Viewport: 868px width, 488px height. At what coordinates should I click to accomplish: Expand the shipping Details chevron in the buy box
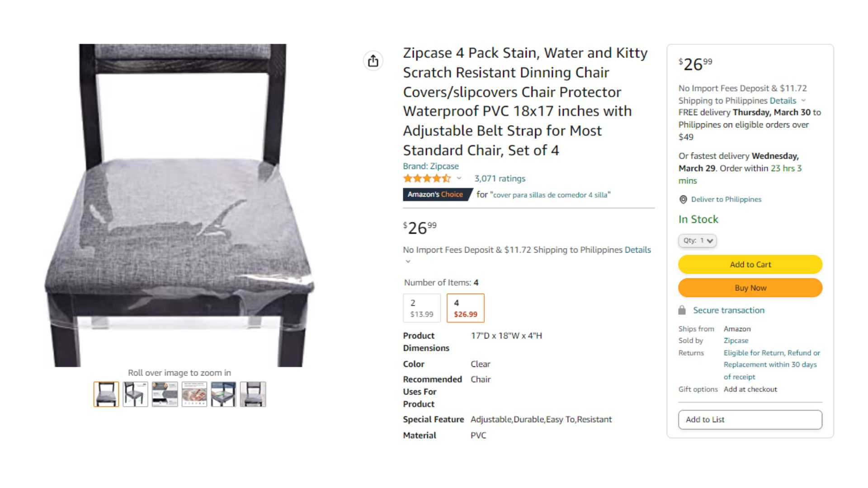(803, 100)
